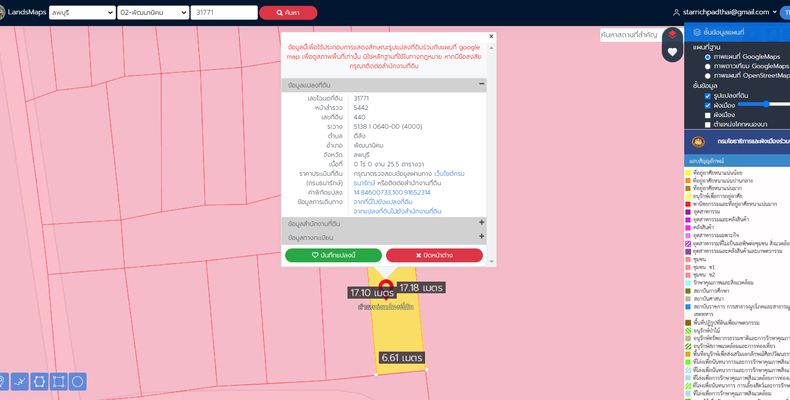The image size is (790, 400).
Task: Click the red commercial zone legend swatch
Action: pyautogui.click(x=688, y=204)
